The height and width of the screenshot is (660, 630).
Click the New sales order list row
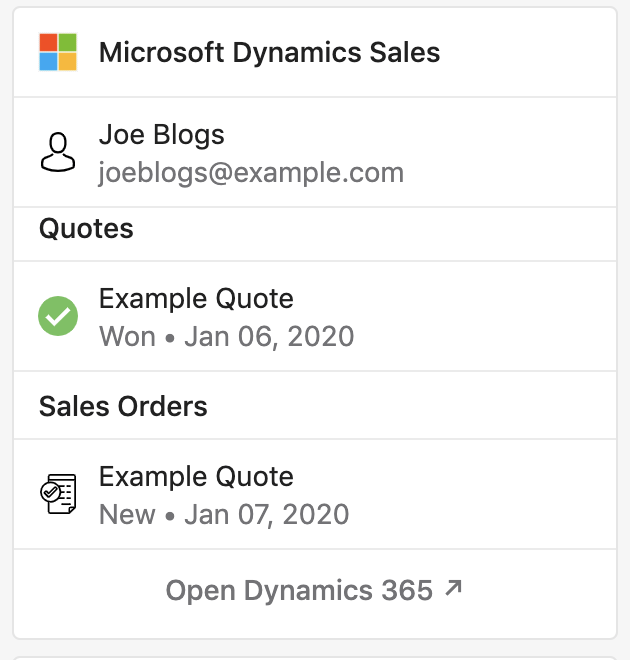click(315, 494)
